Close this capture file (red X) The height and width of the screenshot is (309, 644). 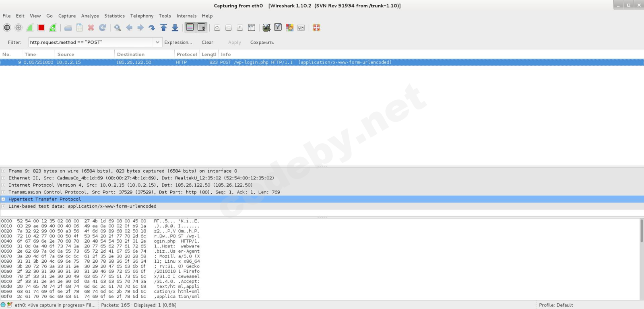[x=91, y=28]
